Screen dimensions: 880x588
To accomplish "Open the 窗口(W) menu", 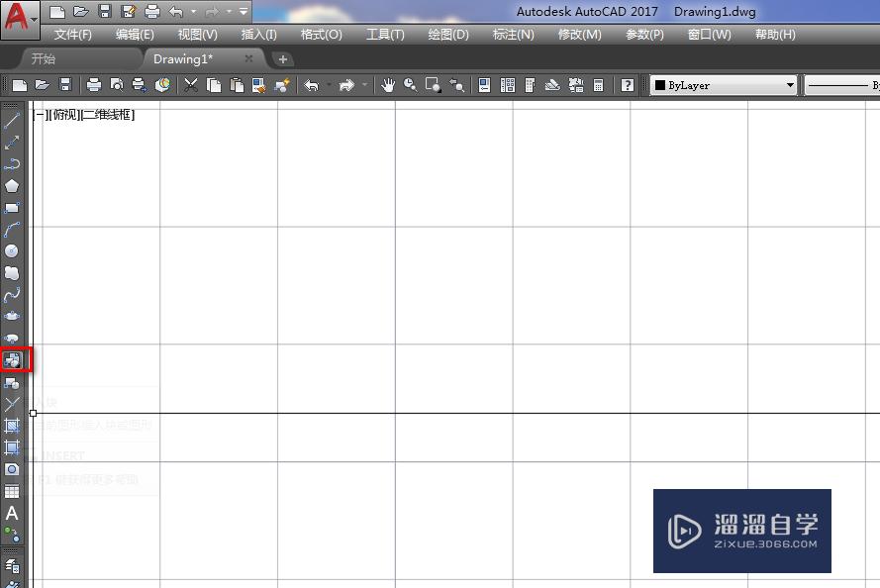I will click(710, 35).
